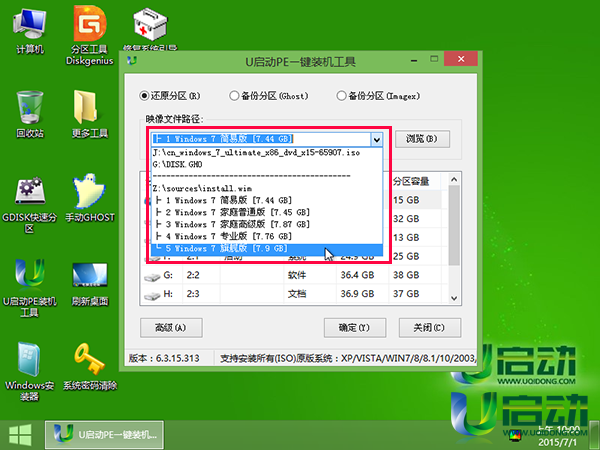Choose the G:\DISK.GHO entry

tap(267, 164)
